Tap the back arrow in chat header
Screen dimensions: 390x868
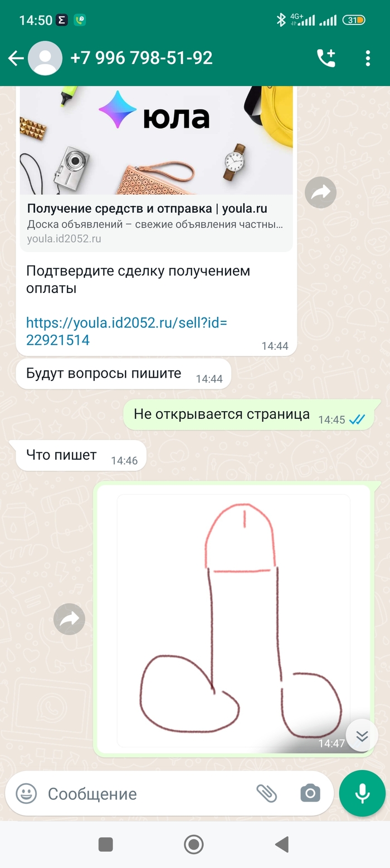16,59
